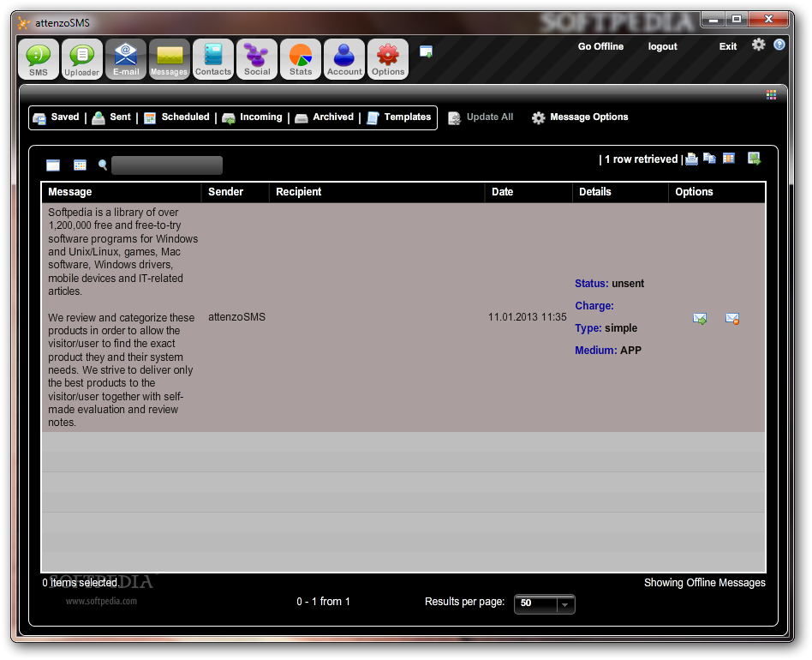Sort by the Date column header
This screenshot has height=660, width=812.
coord(528,192)
